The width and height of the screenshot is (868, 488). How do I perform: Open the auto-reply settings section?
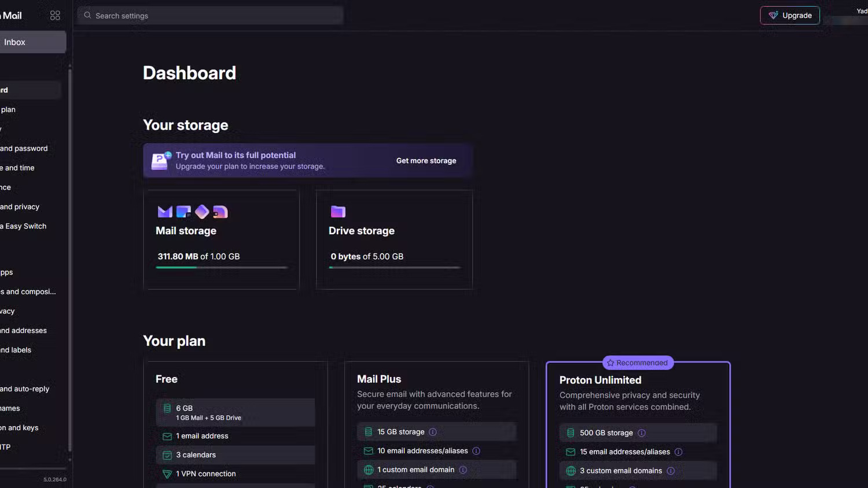25,389
